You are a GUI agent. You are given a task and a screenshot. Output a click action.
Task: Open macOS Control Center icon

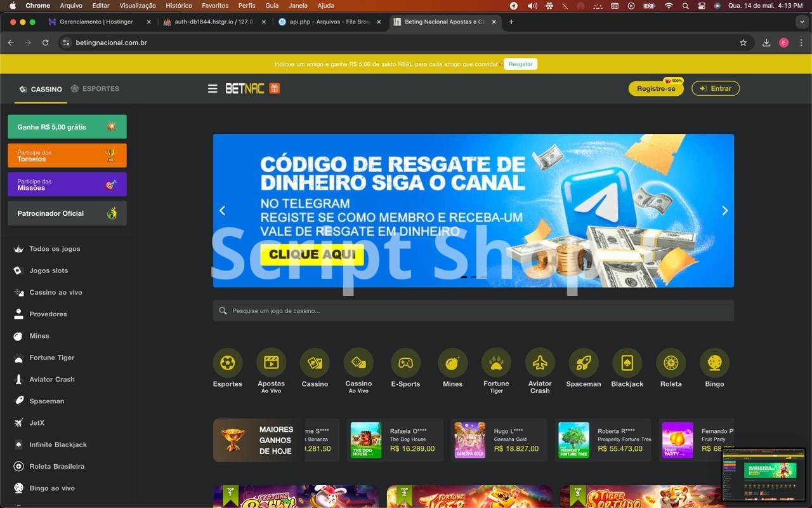coord(702,6)
